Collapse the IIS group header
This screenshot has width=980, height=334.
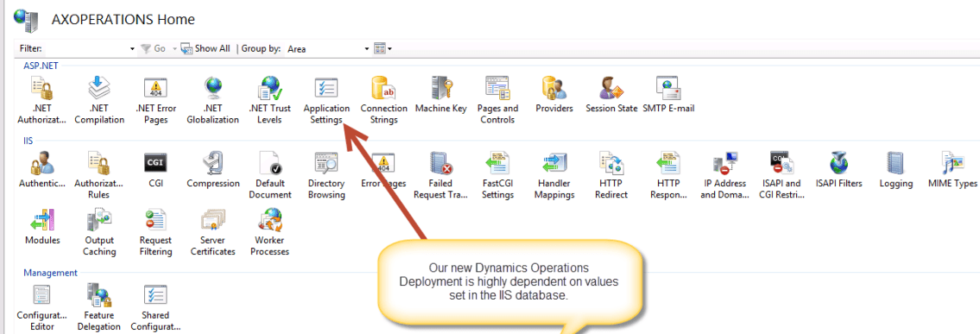tap(28, 141)
